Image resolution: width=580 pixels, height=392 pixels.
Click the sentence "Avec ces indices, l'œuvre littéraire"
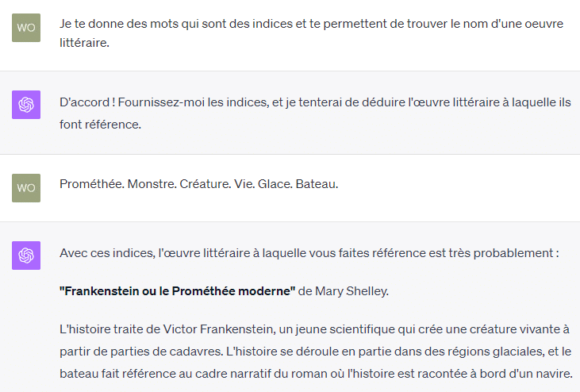coord(159,254)
